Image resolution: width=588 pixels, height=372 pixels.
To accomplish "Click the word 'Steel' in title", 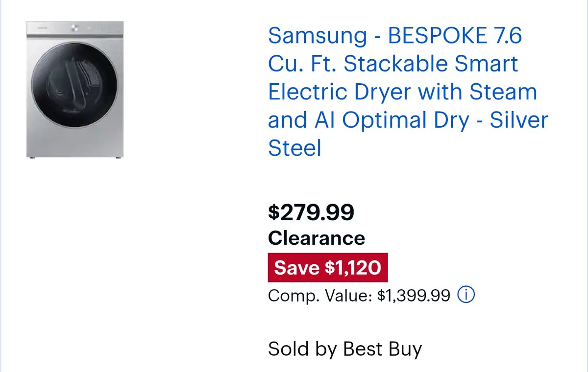I will [294, 148].
